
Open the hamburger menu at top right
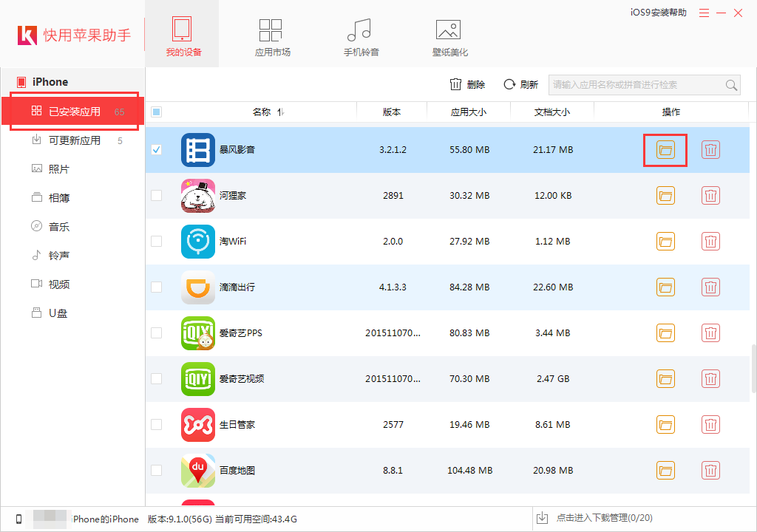704,12
